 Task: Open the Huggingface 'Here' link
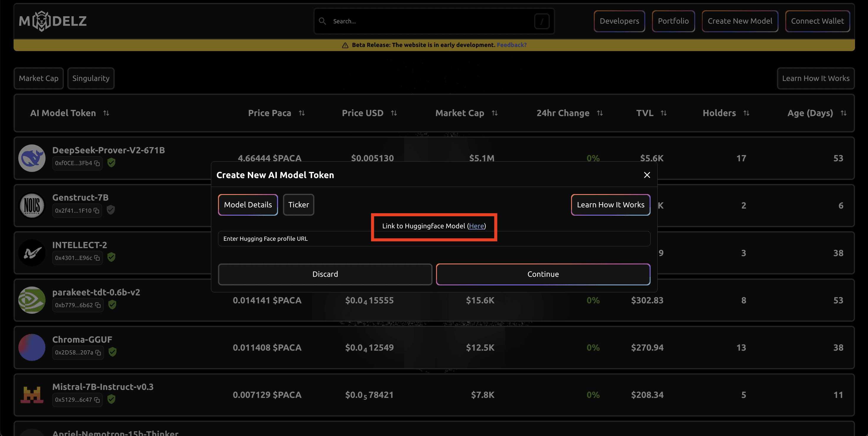pyautogui.click(x=477, y=226)
